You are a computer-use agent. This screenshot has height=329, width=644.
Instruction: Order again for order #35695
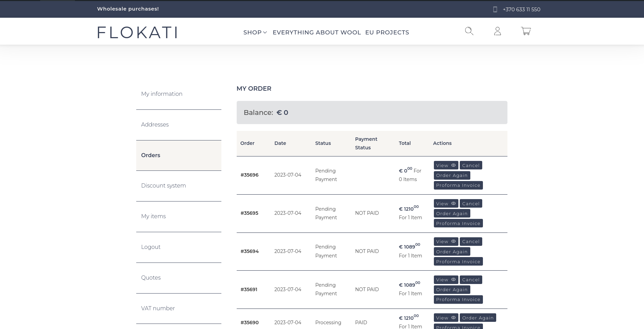(452, 213)
